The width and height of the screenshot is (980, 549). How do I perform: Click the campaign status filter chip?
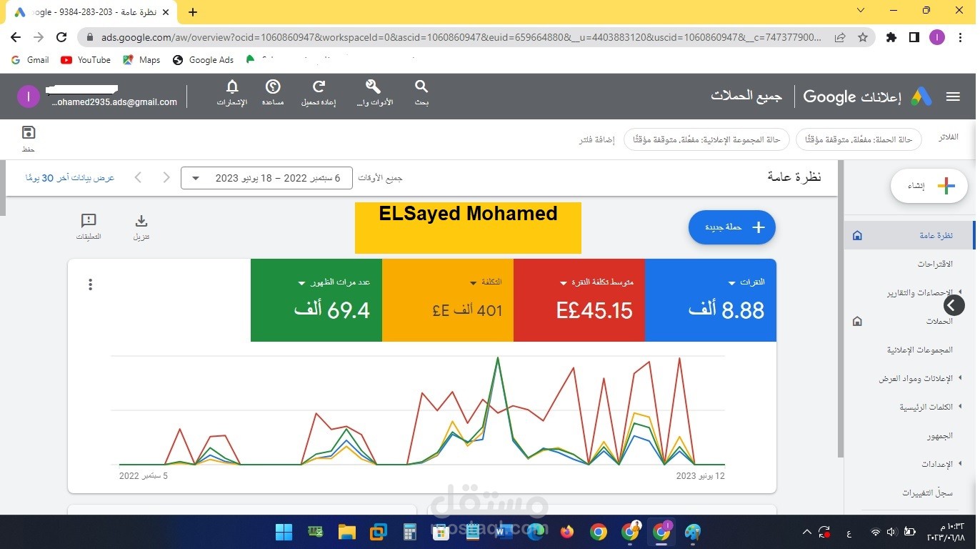point(859,140)
